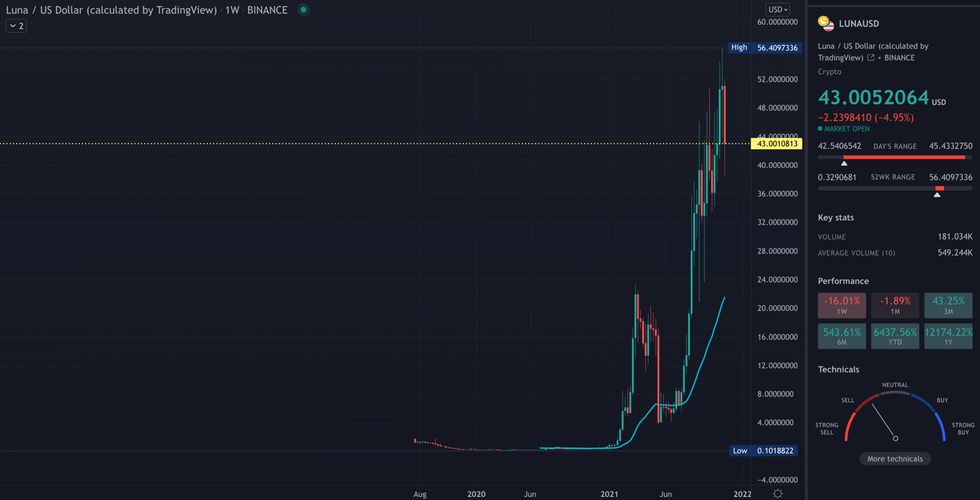Click the 60.0000000 price axis label
The height and width of the screenshot is (500, 980).
pyautogui.click(x=777, y=22)
